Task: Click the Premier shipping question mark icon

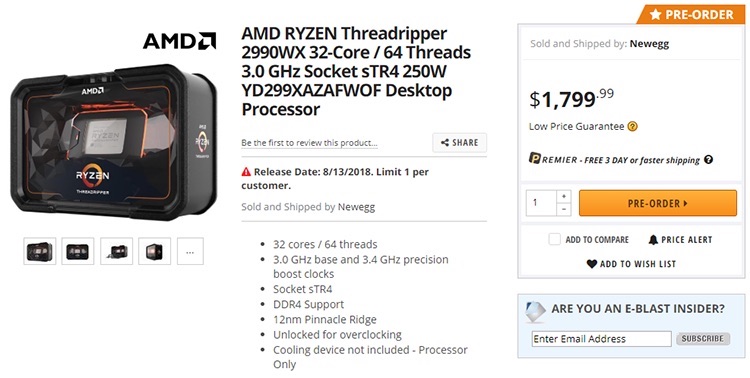Action: [x=708, y=160]
